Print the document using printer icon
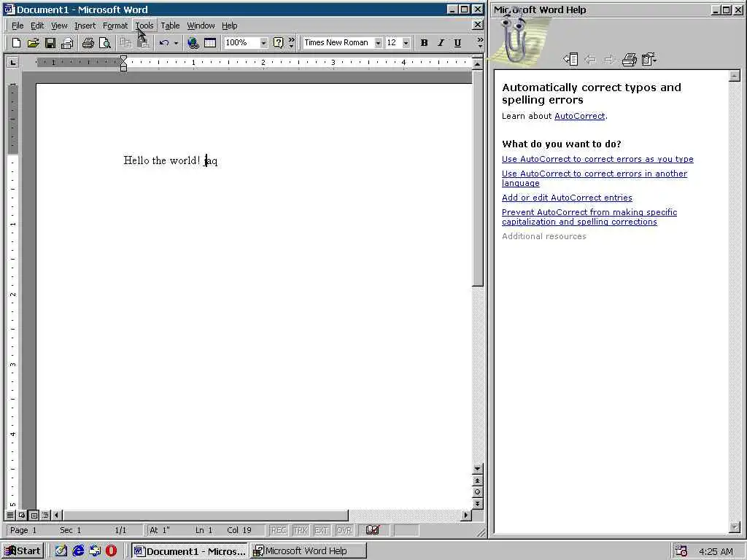The height and width of the screenshot is (560, 747). pyautogui.click(x=88, y=43)
